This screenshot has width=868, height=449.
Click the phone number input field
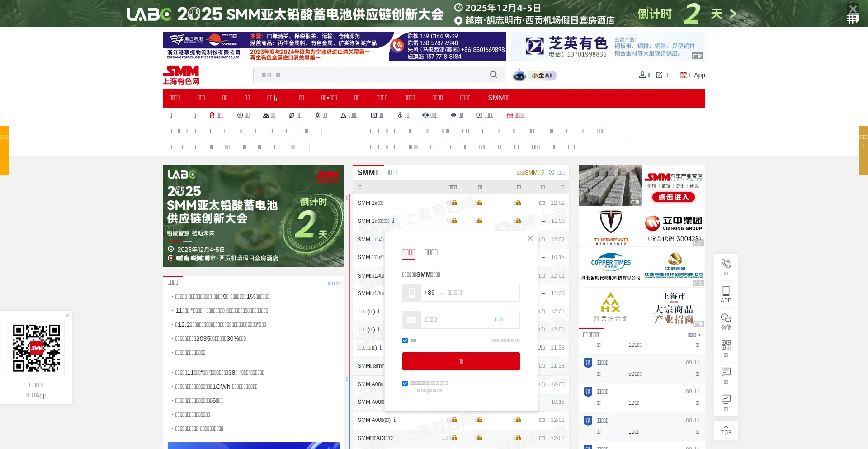(x=481, y=293)
